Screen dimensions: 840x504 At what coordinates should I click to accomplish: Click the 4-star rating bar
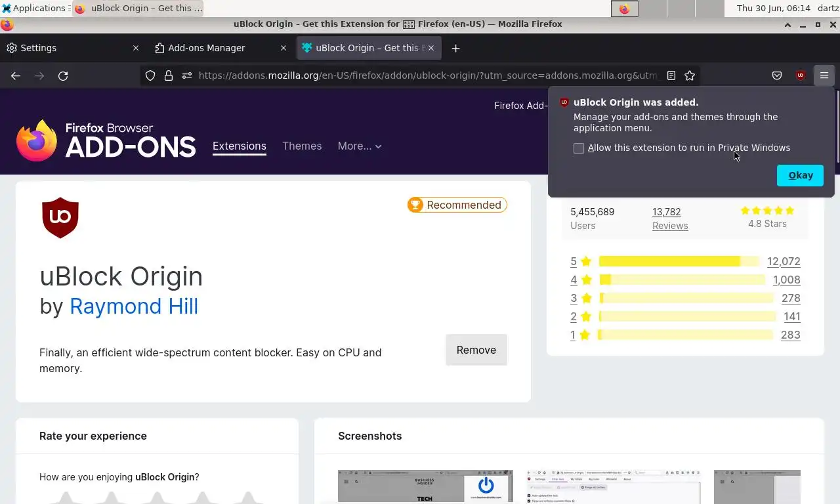point(682,280)
